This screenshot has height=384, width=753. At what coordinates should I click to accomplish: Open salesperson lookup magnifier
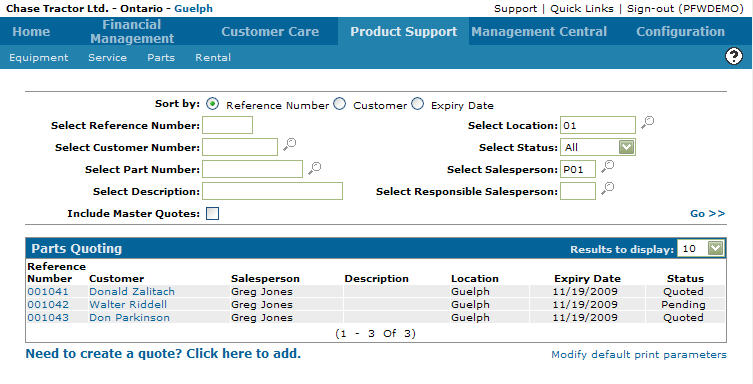[x=607, y=167]
